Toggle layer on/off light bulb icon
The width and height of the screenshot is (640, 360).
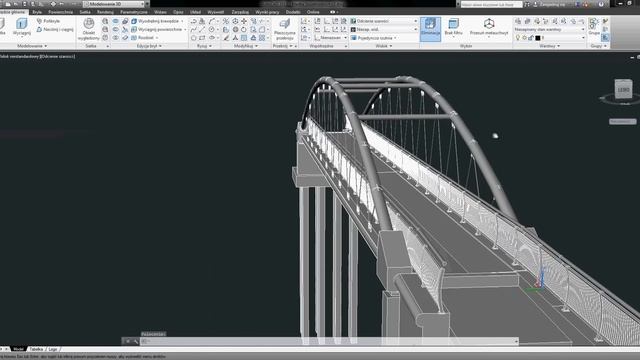[x=518, y=38]
